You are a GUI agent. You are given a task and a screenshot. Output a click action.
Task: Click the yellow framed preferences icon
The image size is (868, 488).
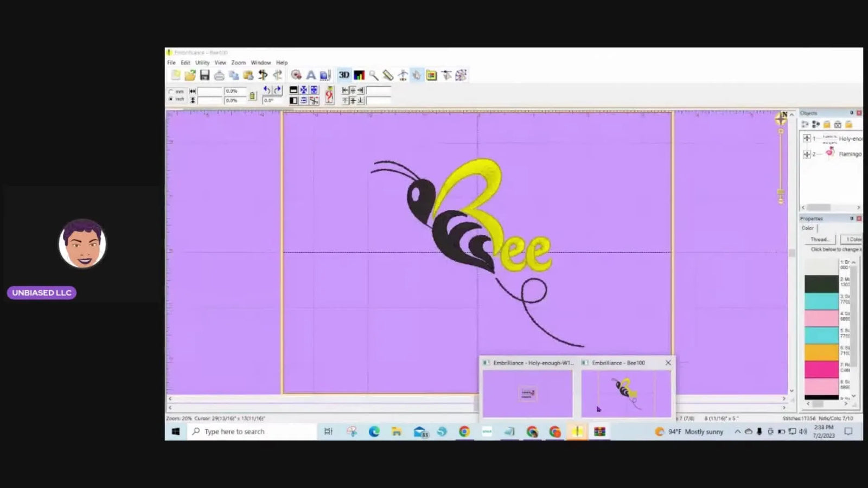click(431, 75)
